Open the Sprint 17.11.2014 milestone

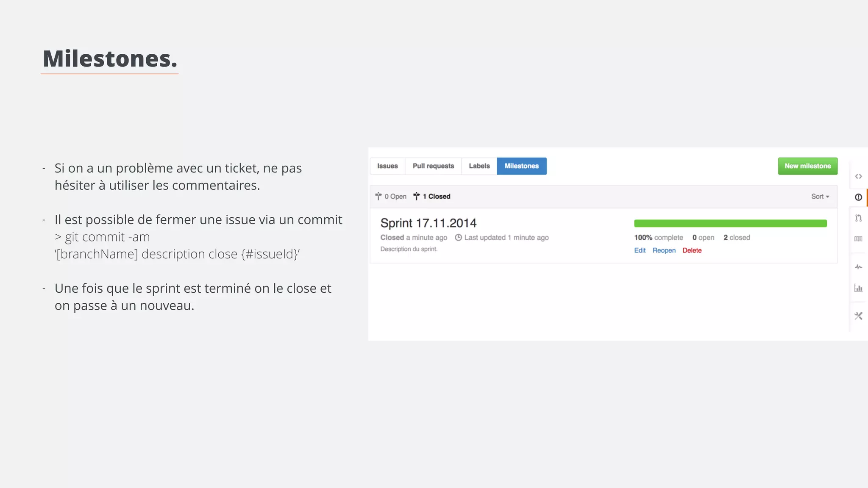[x=428, y=223]
